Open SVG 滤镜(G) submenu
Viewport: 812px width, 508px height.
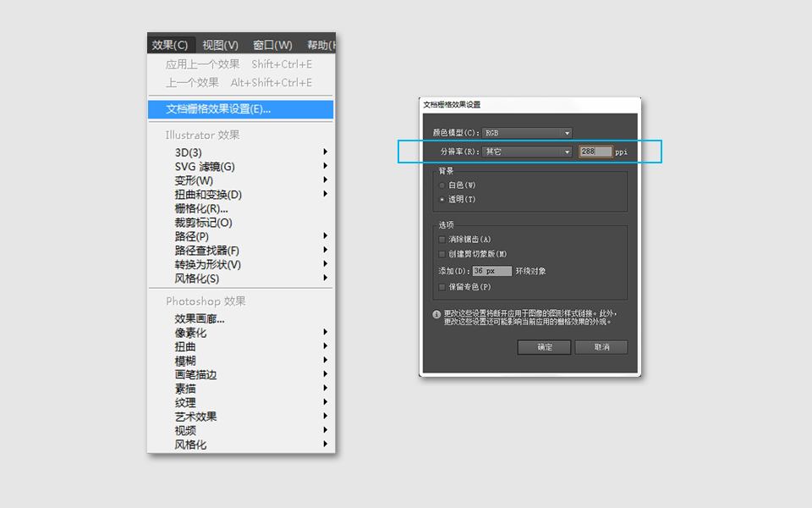point(241,167)
